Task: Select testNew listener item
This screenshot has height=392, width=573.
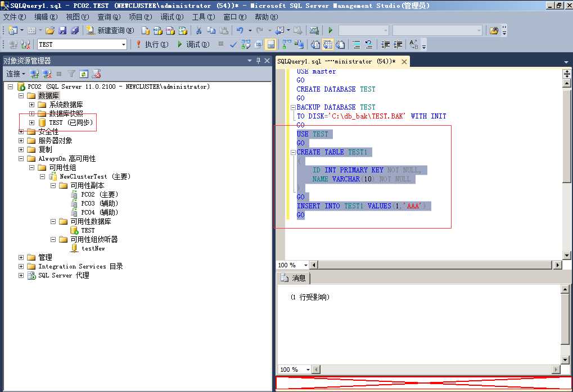Action: pos(93,249)
